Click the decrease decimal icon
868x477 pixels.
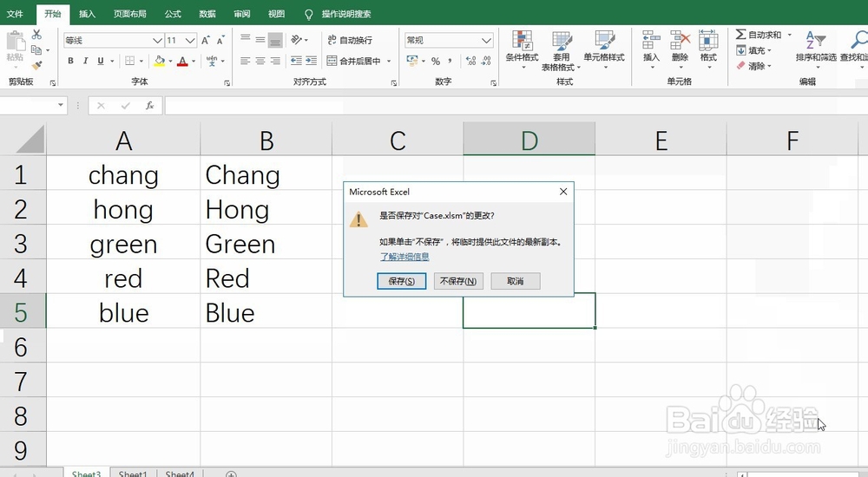486,61
